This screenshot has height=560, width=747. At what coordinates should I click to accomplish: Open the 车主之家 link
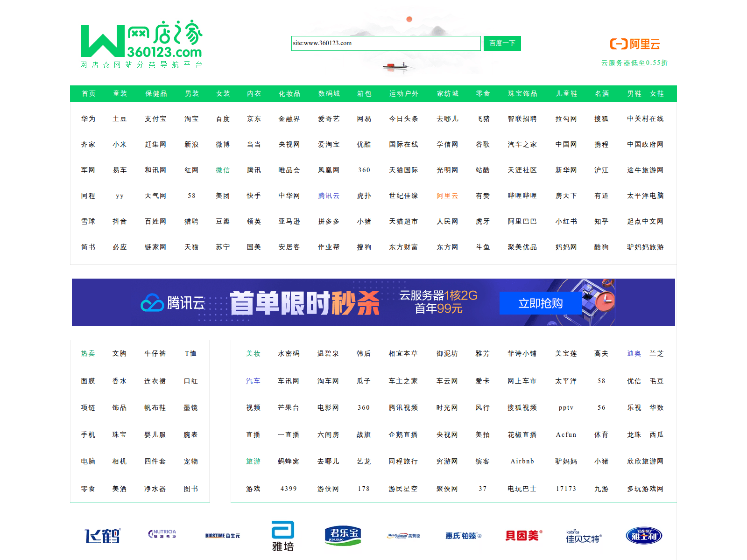pyautogui.click(x=403, y=381)
